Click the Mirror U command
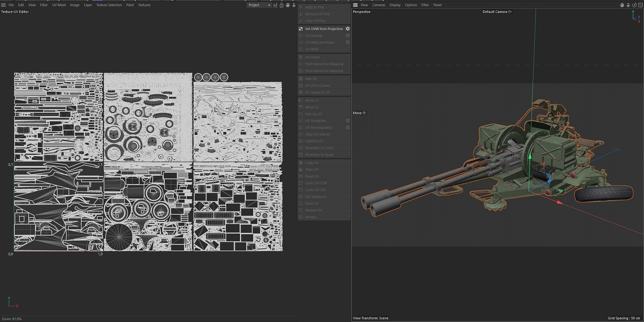Image resolution: width=644 pixels, height=322 pixels. pyautogui.click(x=324, y=100)
